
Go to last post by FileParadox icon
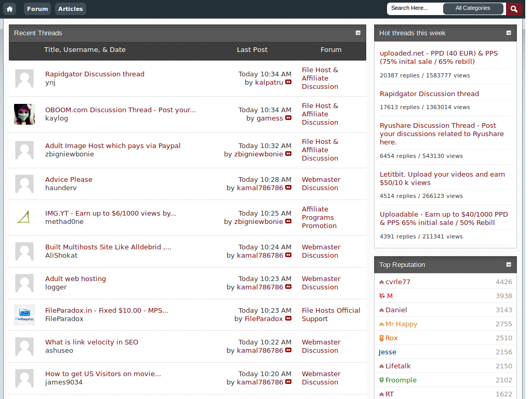pyautogui.click(x=288, y=318)
